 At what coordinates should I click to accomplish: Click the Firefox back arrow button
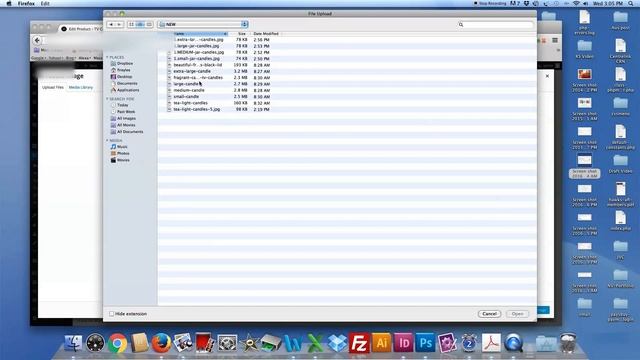[x=37, y=40]
